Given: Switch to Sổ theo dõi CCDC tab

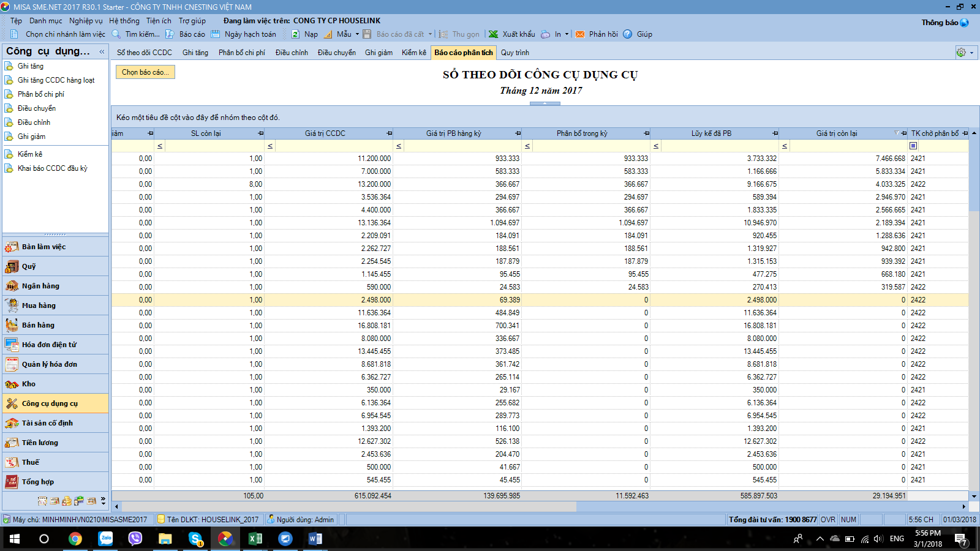Looking at the screenshot, I should pos(145,53).
